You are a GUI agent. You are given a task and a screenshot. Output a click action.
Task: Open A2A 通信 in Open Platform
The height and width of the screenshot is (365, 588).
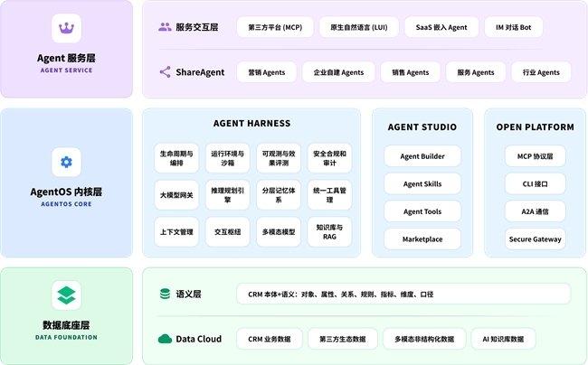[536, 211]
